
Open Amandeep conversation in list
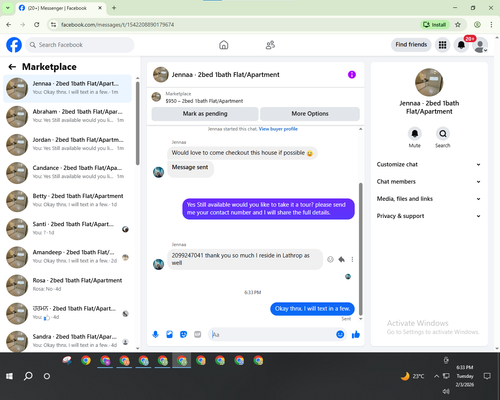67,257
